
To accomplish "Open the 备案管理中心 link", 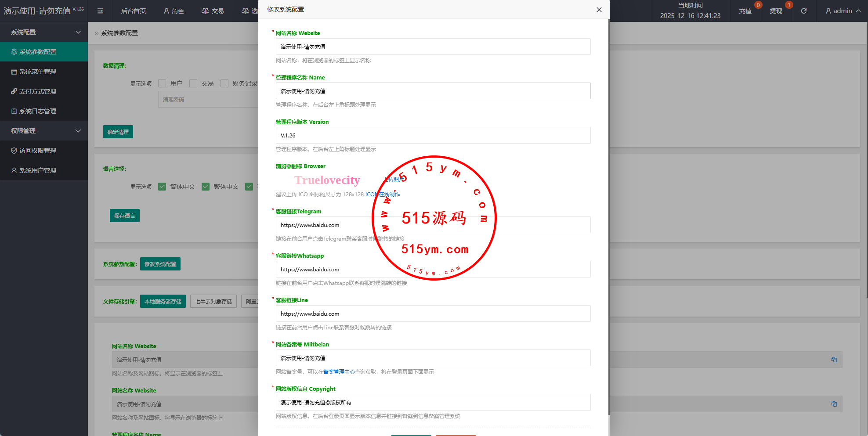I will click(339, 371).
